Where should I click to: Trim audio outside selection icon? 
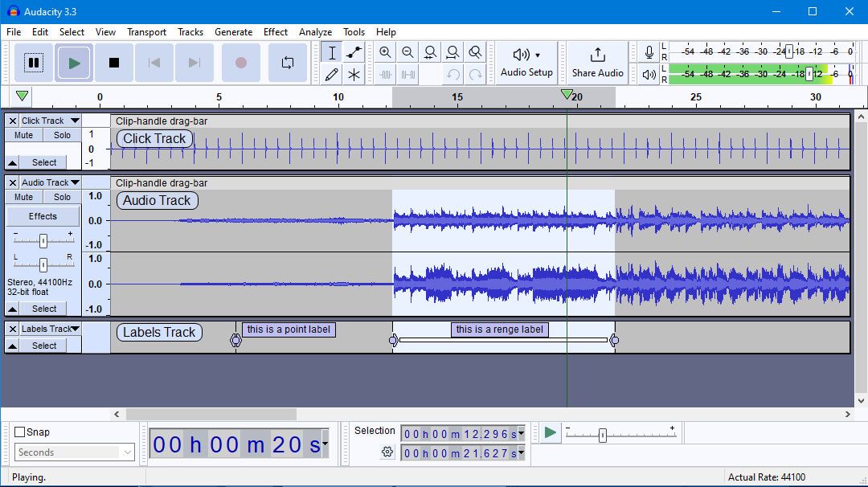pos(385,75)
